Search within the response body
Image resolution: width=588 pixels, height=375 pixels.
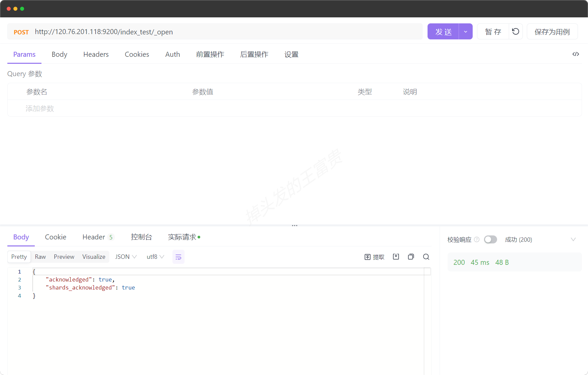pyautogui.click(x=426, y=256)
